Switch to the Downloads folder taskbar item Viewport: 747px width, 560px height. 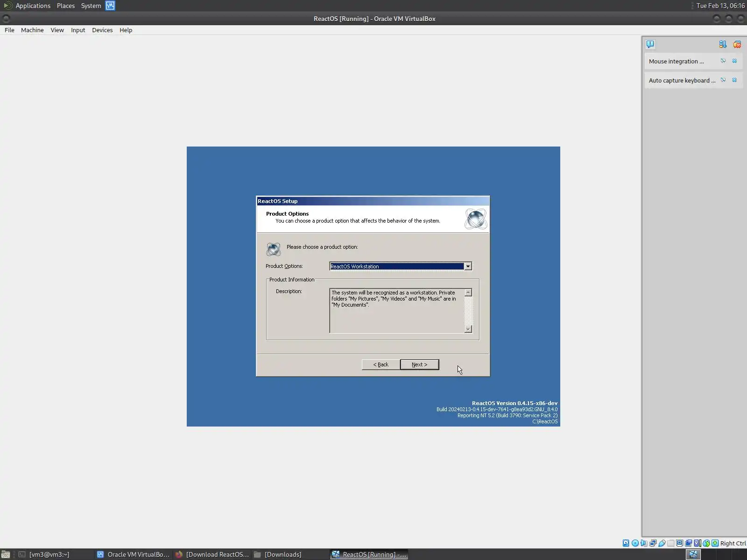(x=289, y=554)
